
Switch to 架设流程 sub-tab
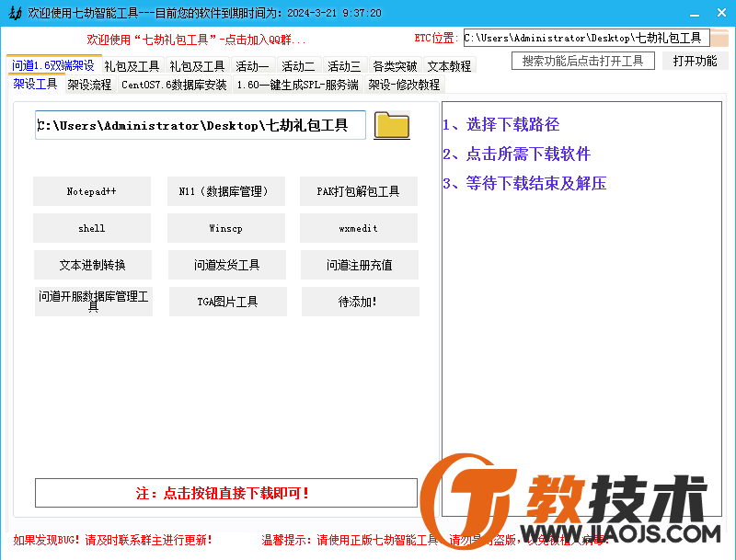89,85
